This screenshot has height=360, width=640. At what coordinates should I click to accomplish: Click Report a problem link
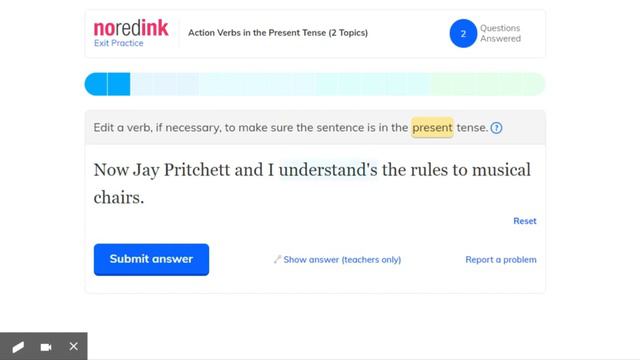501,260
